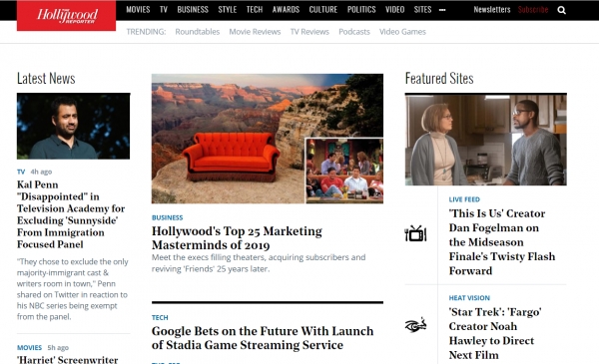Image resolution: width=599 pixels, height=364 pixels.
Task: Go to trending TV Reviews
Action: (x=309, y=32)
